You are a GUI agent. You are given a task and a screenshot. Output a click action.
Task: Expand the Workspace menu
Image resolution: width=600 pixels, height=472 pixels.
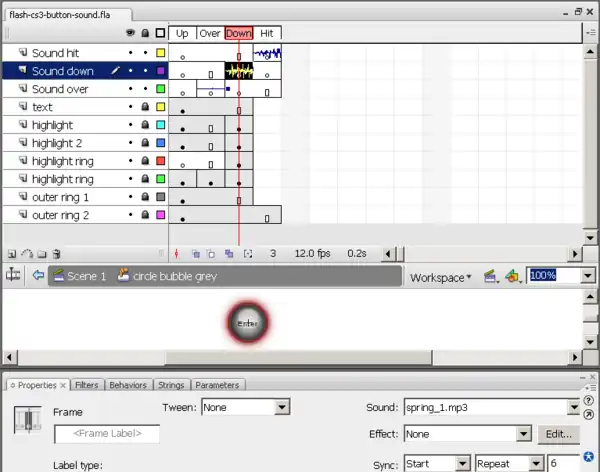(441, 277)
